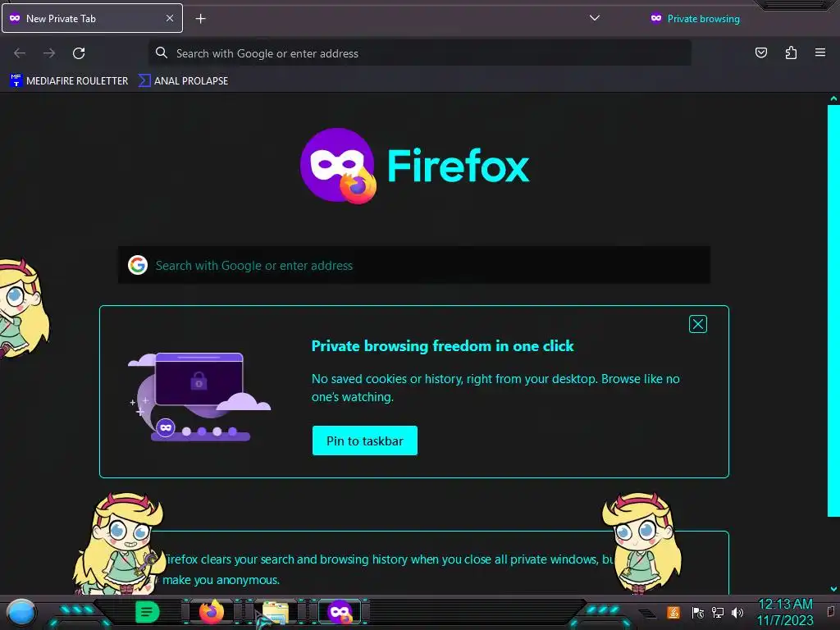Click the Java tray icon
Screen dimensions: 840x630
click(x=673, y=612)
